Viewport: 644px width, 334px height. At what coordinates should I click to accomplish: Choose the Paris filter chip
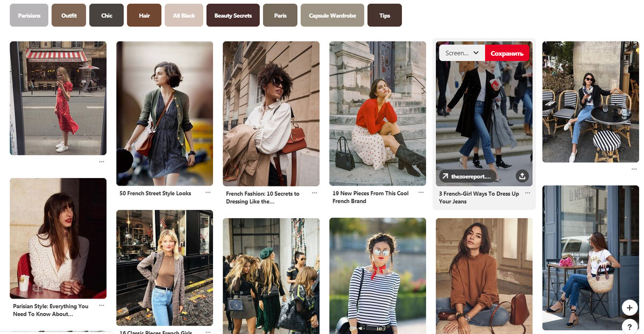[280, 16]
